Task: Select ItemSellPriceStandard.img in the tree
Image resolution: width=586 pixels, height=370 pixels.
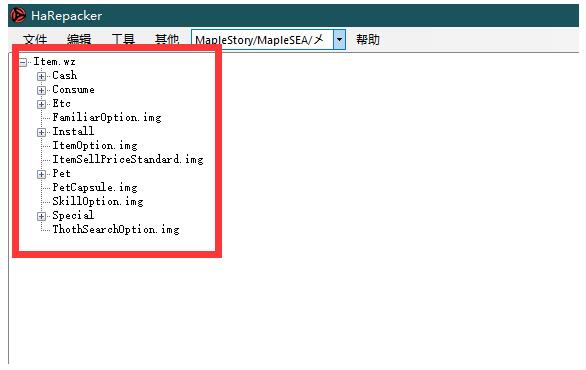Action: coord(128,160)
